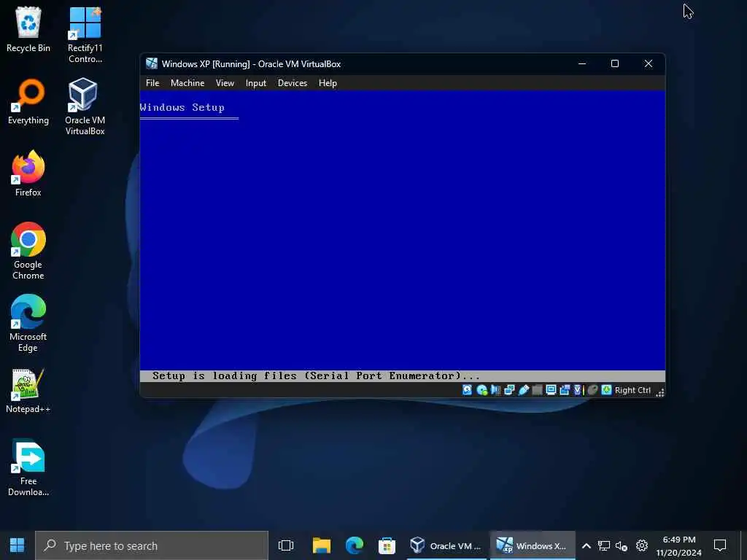
Task: Click the display indicator in VirtualBox status bar
Action: pyautogui.click(x=551, y=390)
